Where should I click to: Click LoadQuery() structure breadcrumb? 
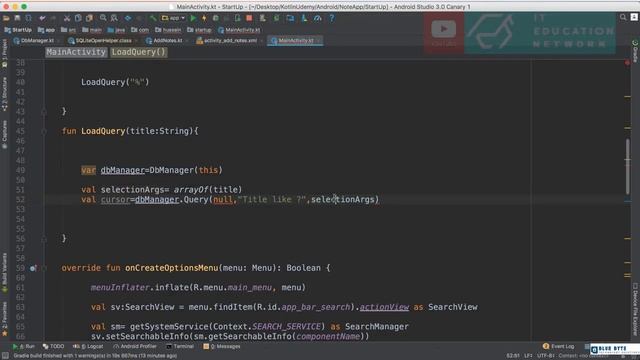coord(139,52)
